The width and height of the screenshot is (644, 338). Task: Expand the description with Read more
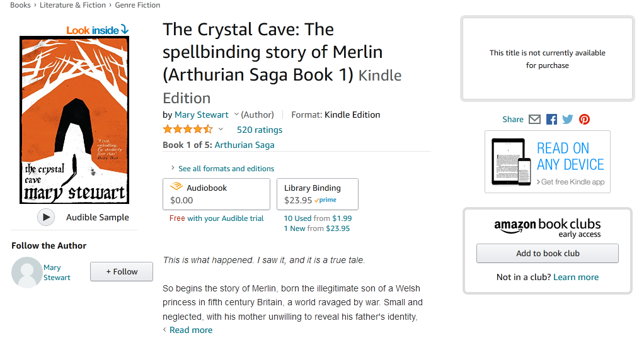point(190,330)
